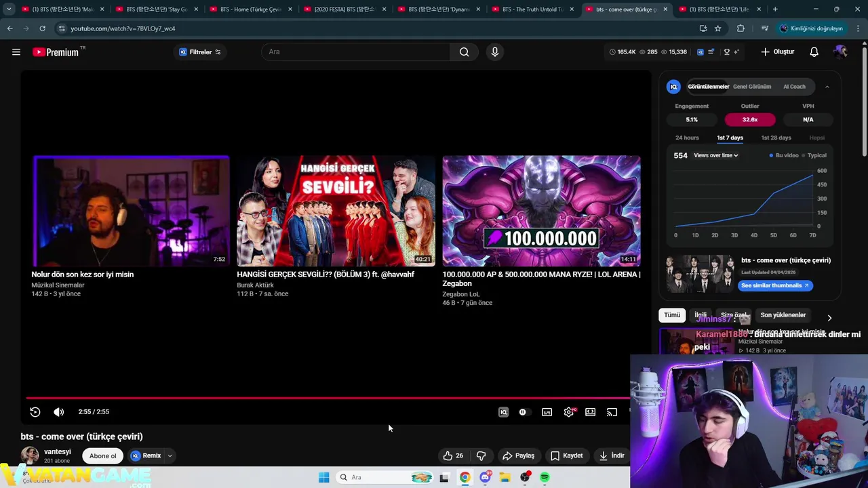
Task: Collapse the vidIQ panel chevron
Action: pyautogui.click(x=827, y=87)
